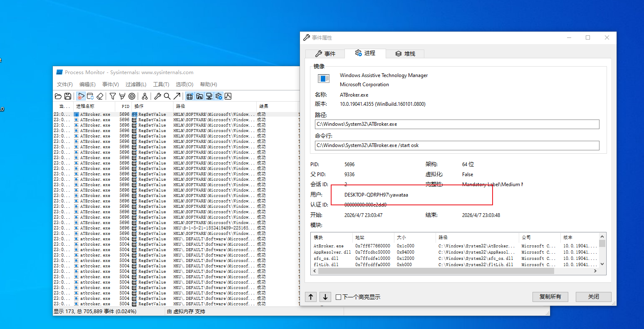This screenshot has width=644, height=329.
Task: Click the module list scroll up arrow
Action: (602, 236)
